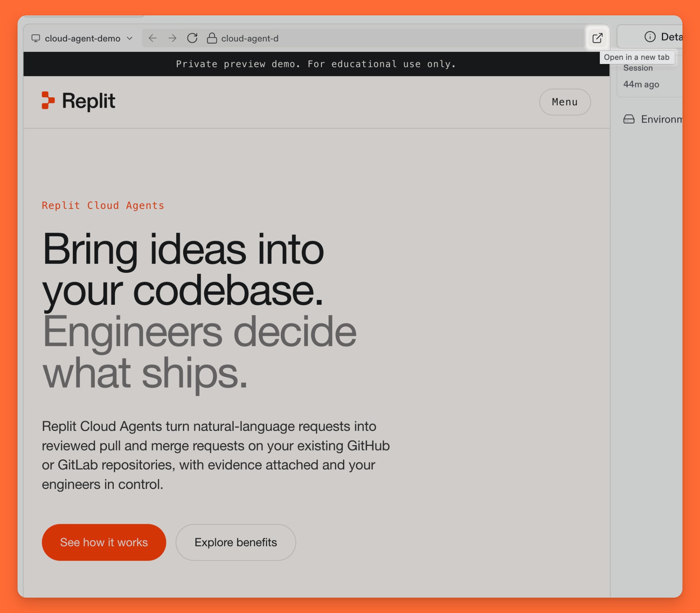Select the Environment section label
700x613 pixels.
pos(661,119)
